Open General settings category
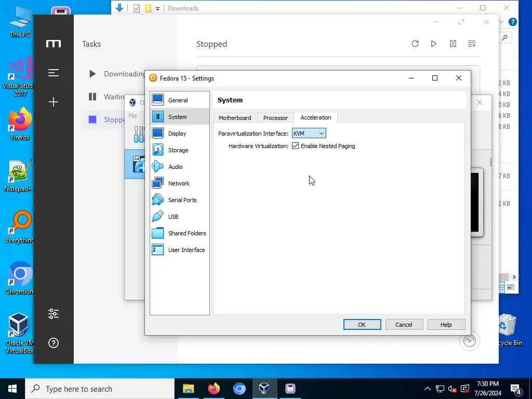Viewport: 532px width, 399px height. click(x=179, y=100)
